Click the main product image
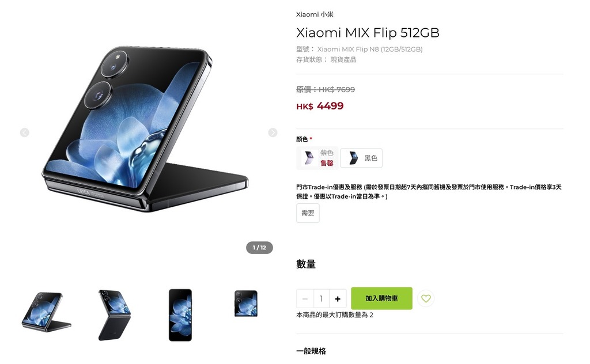The width and height of the screenshot is (590, 364). [145, 130]
